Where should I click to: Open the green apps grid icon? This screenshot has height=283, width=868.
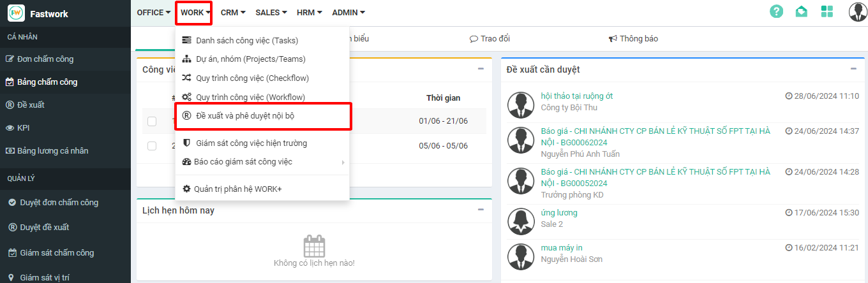pyautogui.click(x=827, y=11)
